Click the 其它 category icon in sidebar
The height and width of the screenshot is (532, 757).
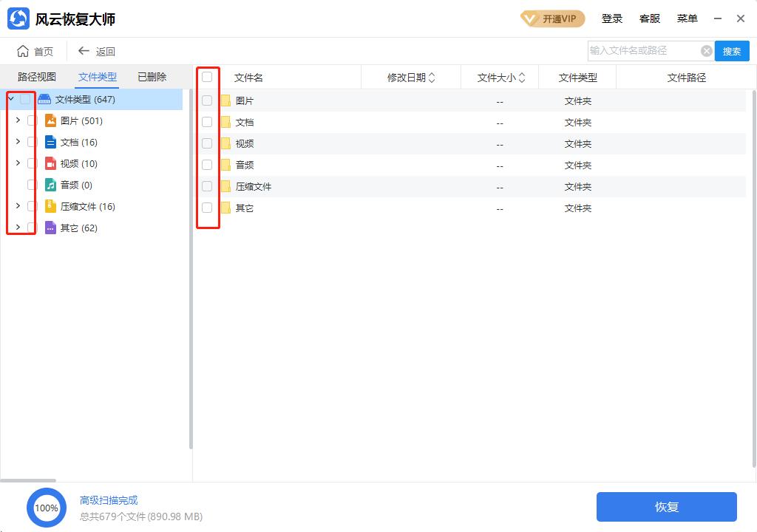point(50,228)
